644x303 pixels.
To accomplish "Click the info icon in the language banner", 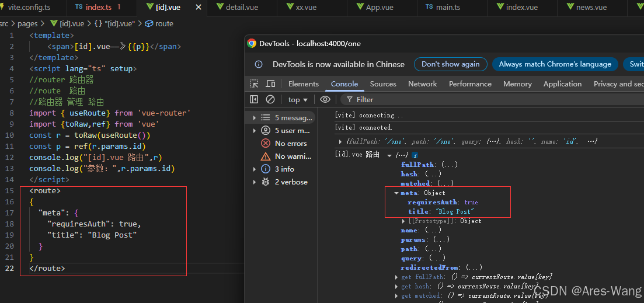I will pyautogui.click(x=259, y=64).
